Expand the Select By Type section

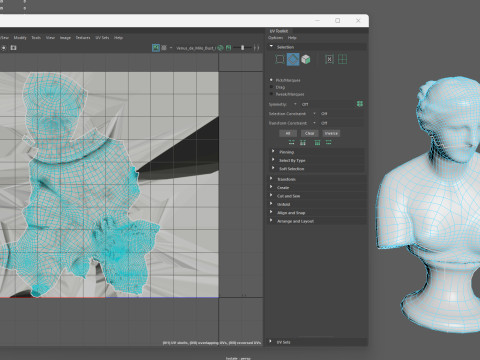pyautogui.click(x=318, y=160)
